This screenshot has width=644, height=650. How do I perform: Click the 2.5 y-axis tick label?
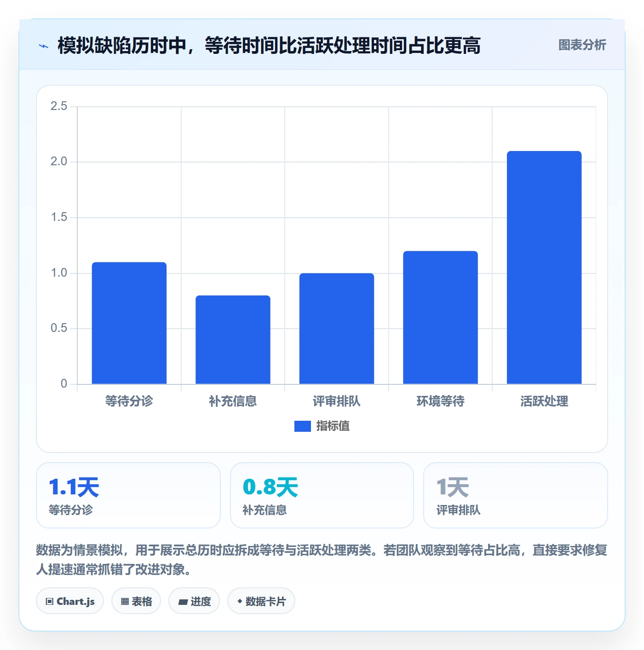tap(59, 106)
